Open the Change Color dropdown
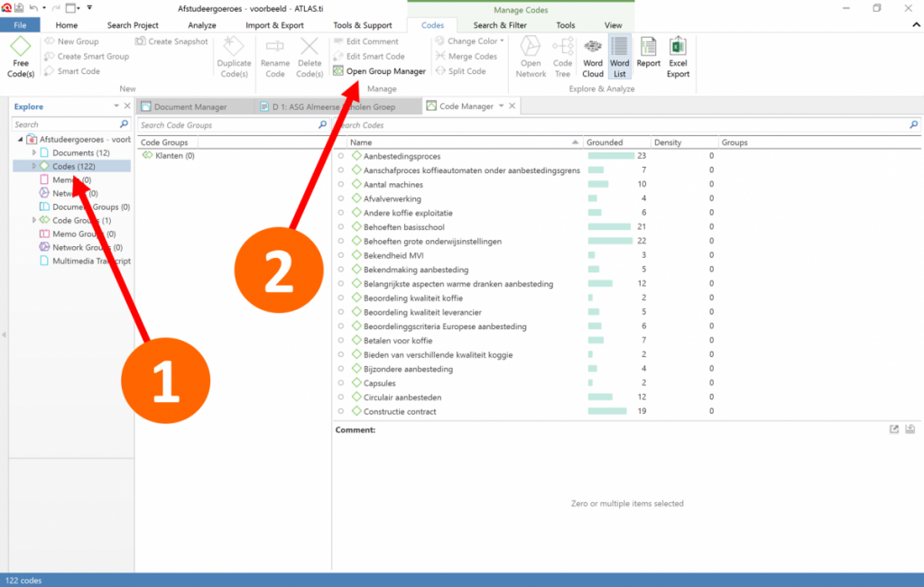 (x=469, y=41)
